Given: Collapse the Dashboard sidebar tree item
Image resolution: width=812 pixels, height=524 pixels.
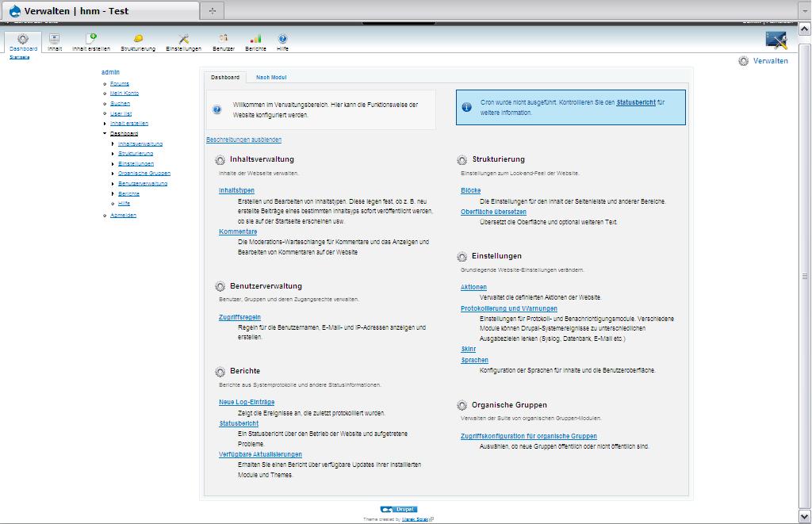Looking at the screenshot, I should [x=105, y=134].
